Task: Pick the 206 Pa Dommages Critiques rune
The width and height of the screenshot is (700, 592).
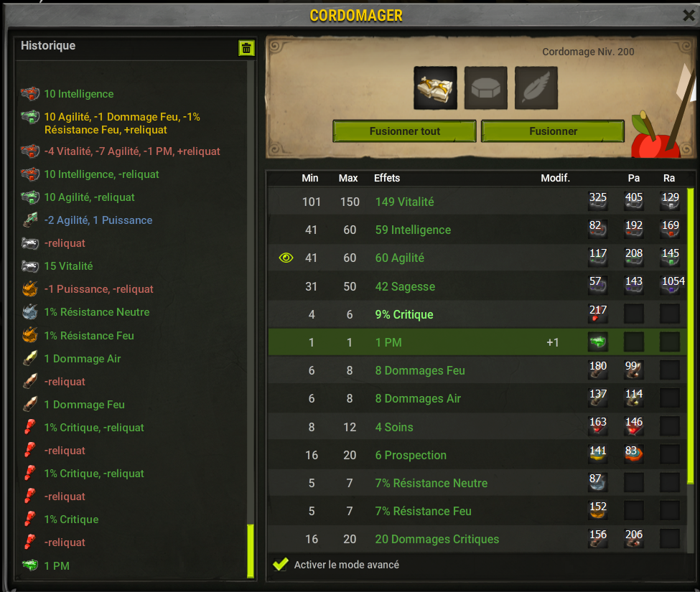Action: coord(633,538)
